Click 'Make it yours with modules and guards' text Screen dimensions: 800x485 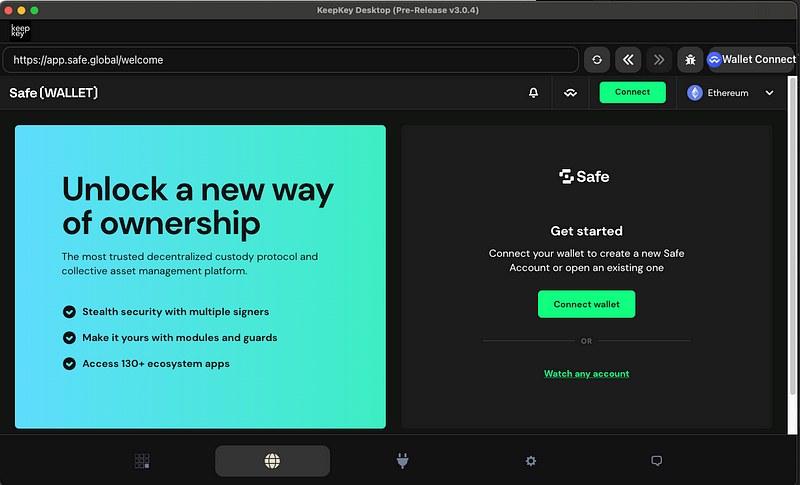[x=180, y=338]
